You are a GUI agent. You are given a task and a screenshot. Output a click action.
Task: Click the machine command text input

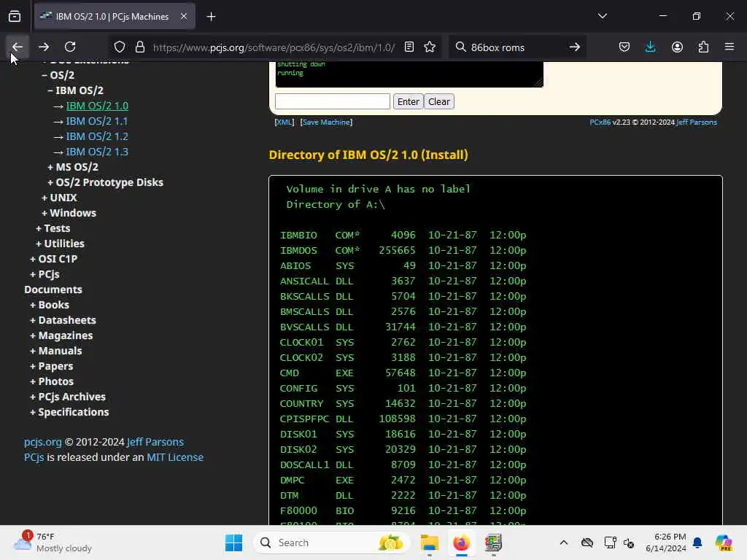[333, 101]
